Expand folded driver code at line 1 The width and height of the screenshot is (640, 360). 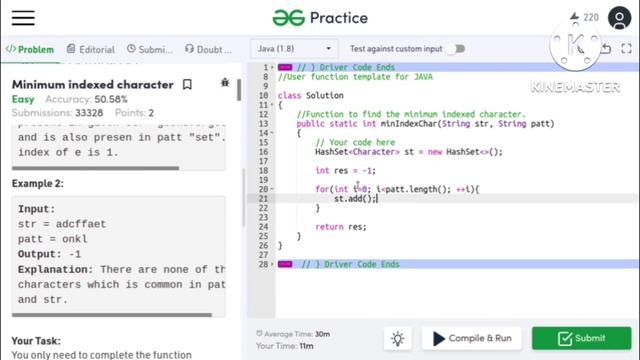[272, 67]
